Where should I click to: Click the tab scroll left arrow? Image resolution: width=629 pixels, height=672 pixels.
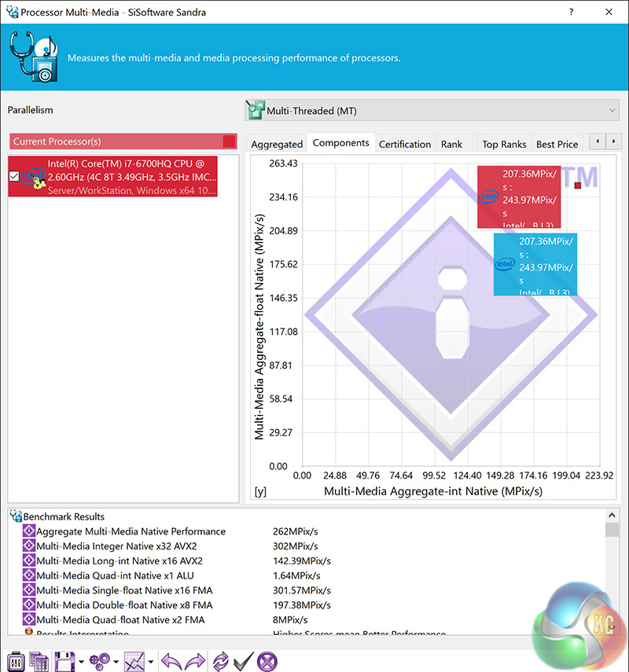(x=598, y=141)
